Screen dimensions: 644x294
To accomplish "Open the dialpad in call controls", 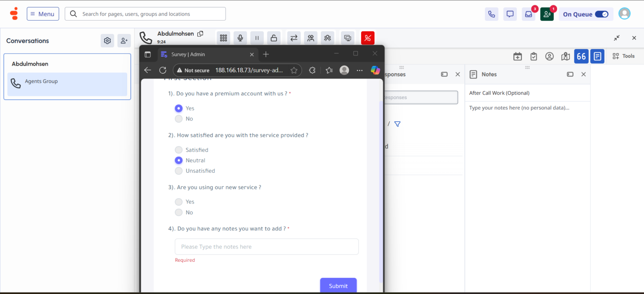I will (x=223, y=38).
